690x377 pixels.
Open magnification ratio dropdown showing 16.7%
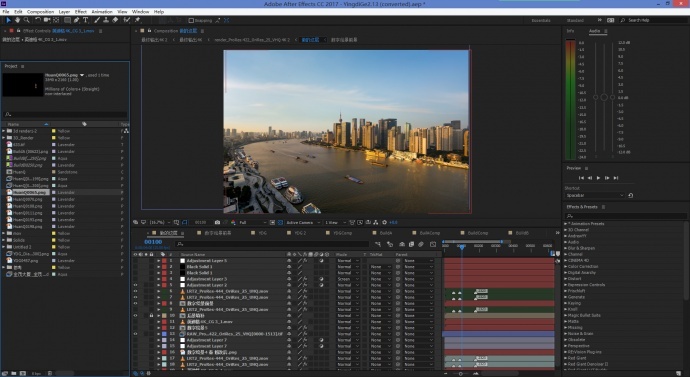(160, 222)
